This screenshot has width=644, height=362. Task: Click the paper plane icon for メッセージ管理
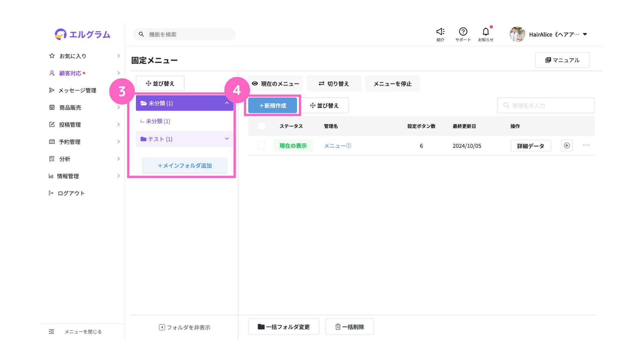52,90
